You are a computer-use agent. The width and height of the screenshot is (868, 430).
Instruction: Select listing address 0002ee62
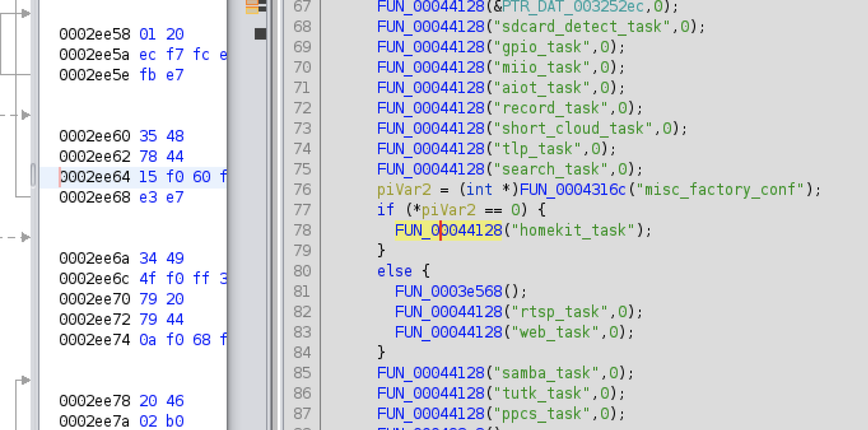point(95,156)
